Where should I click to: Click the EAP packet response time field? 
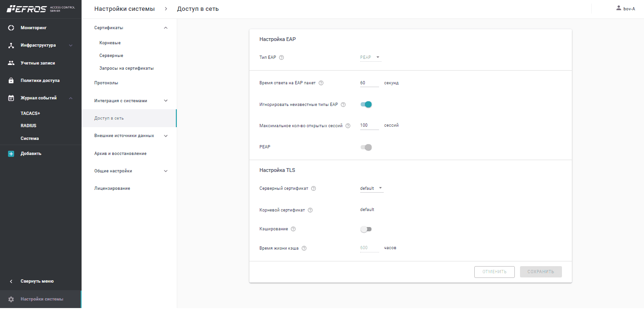pos(369,83)
